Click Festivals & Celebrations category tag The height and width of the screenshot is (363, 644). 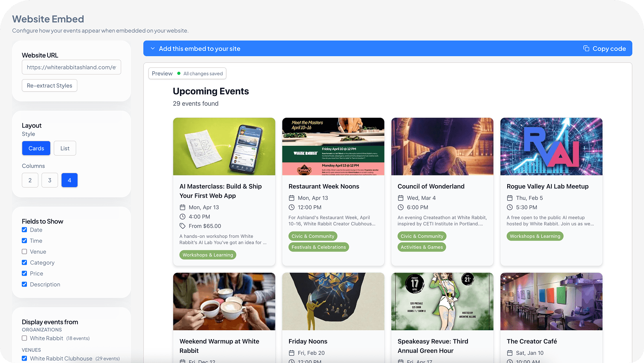pos(319,247)
